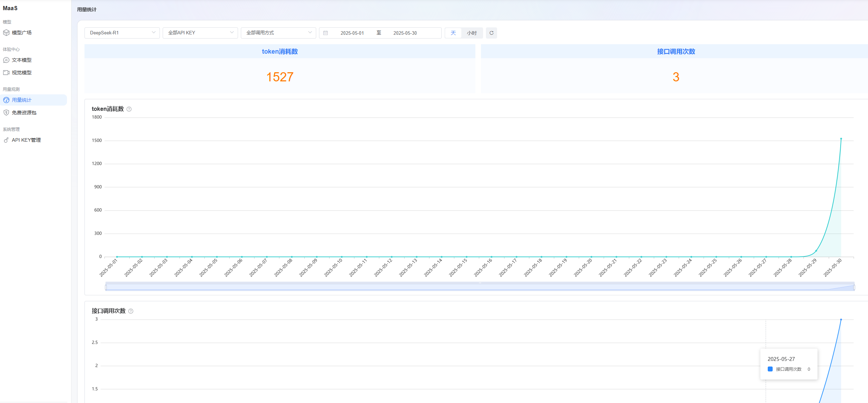Click the 用量统计 gauge icon
Viewport: 868px width, 403px height.
click(x=6, y=100)
